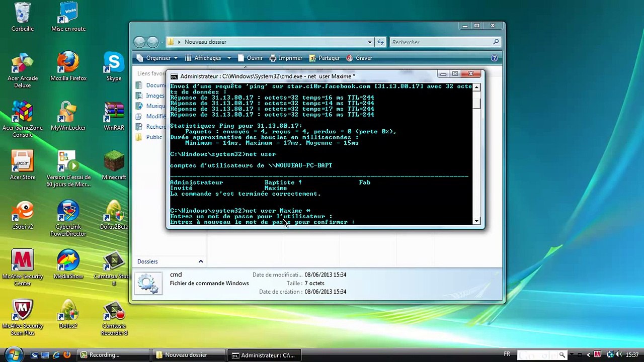Click the Nouveau dossier breadcrumb

pos(205,42)
